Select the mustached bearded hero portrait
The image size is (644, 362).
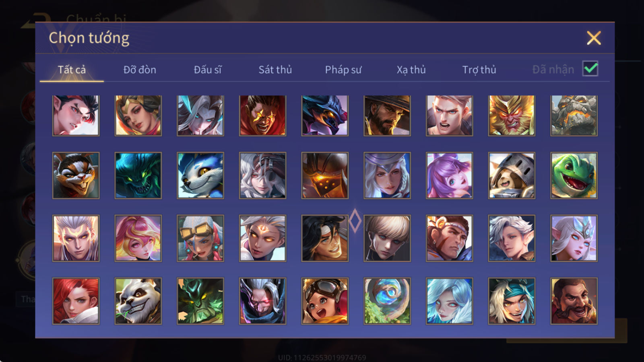click(x=574, y=301)
